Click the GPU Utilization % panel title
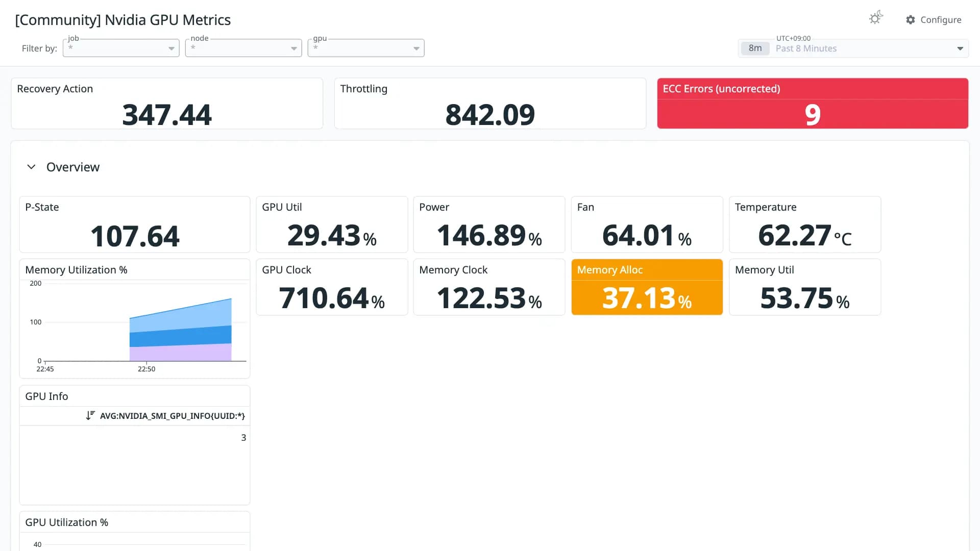The width and height of the screenshot is (980, 551). [67, 522]
